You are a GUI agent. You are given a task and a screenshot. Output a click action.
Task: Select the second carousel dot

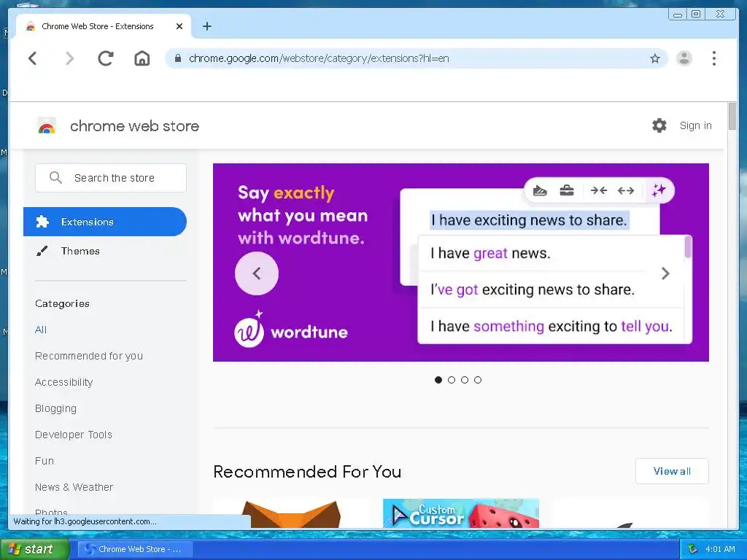click(452, 379)
